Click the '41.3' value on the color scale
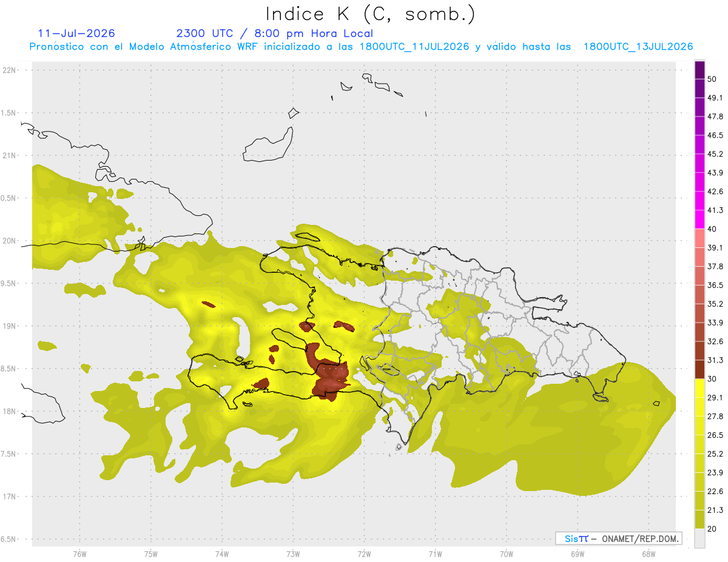The image size is (728, 562). [715, 210]
